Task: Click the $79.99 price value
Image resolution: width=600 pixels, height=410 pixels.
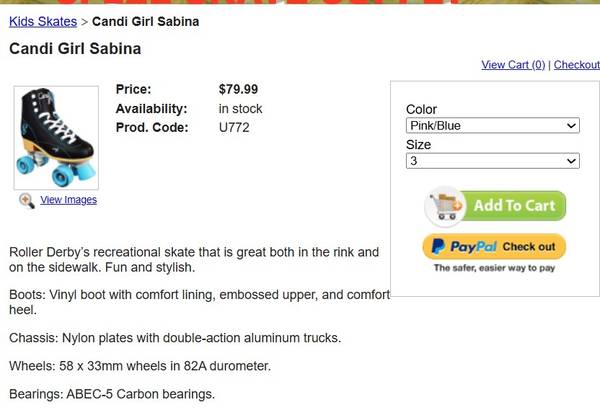Action: coord(238,88)
